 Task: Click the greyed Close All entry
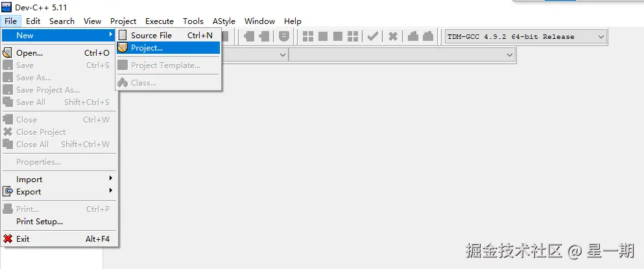(60, 144)
